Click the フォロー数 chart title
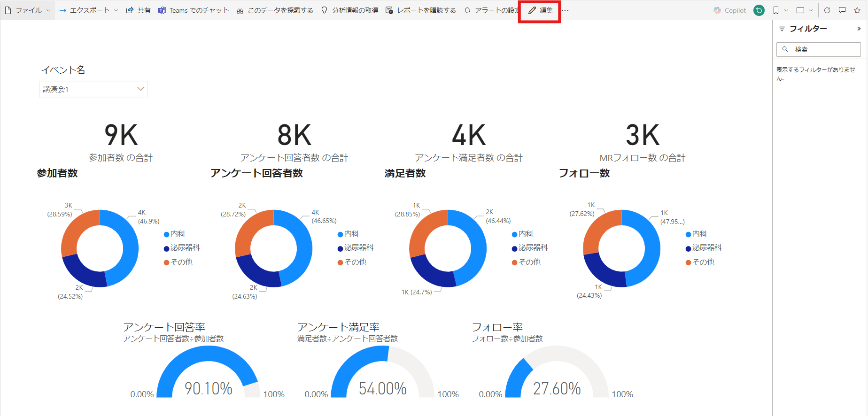The width and height of the screenshot is (868, 416). 584,173
